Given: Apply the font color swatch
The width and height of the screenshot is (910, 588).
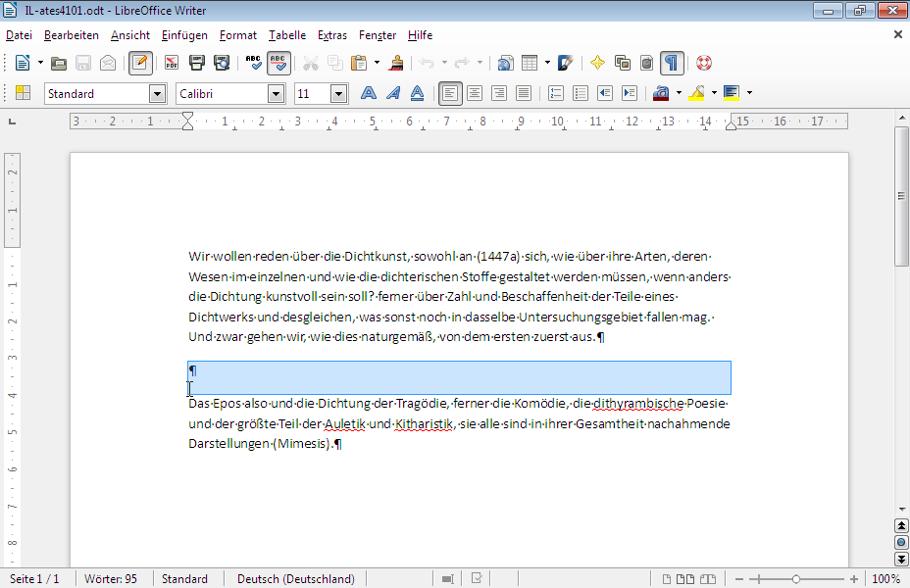Looking at the screenshot, I should coord(661,93).
